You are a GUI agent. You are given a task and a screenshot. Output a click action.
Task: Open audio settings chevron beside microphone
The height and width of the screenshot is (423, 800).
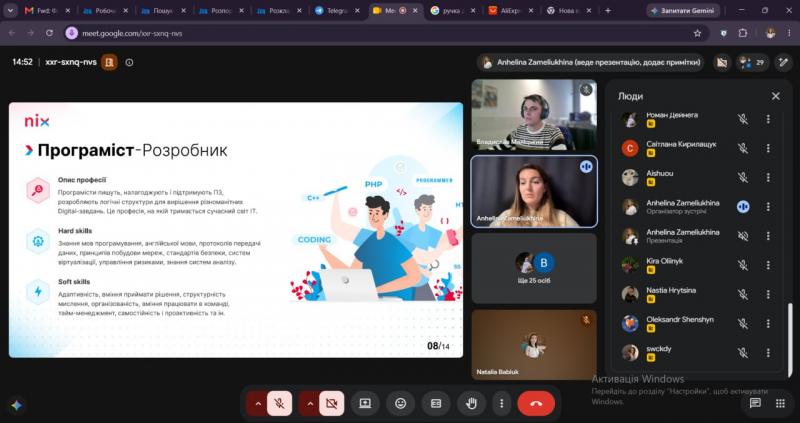click(x=258, y=404)
